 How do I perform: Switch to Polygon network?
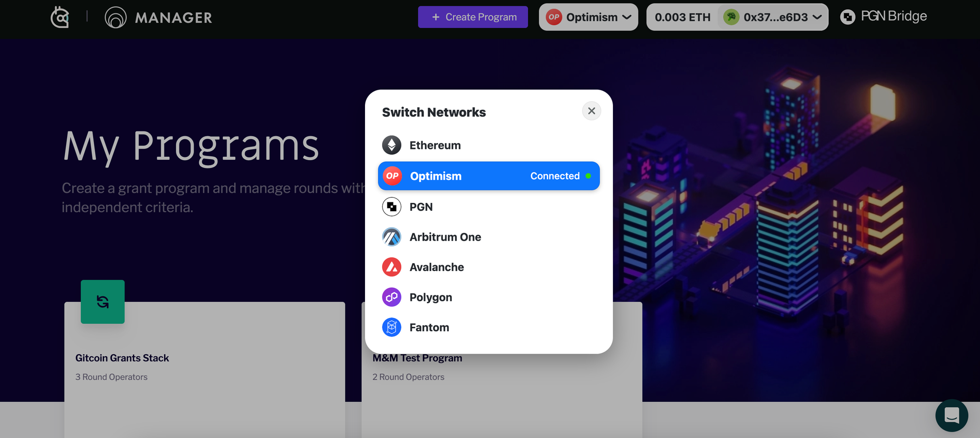489,297
